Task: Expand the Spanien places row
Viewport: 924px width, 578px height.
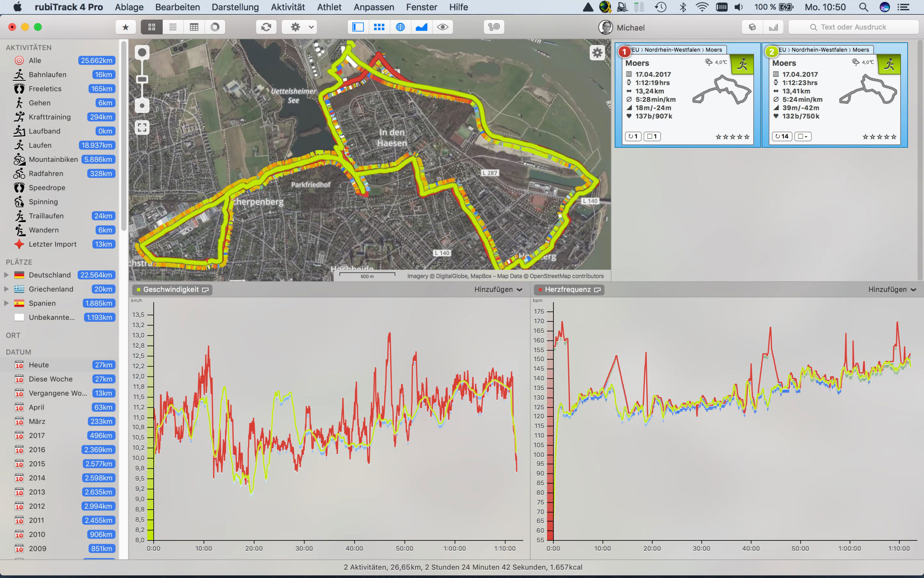Action: 6,303
